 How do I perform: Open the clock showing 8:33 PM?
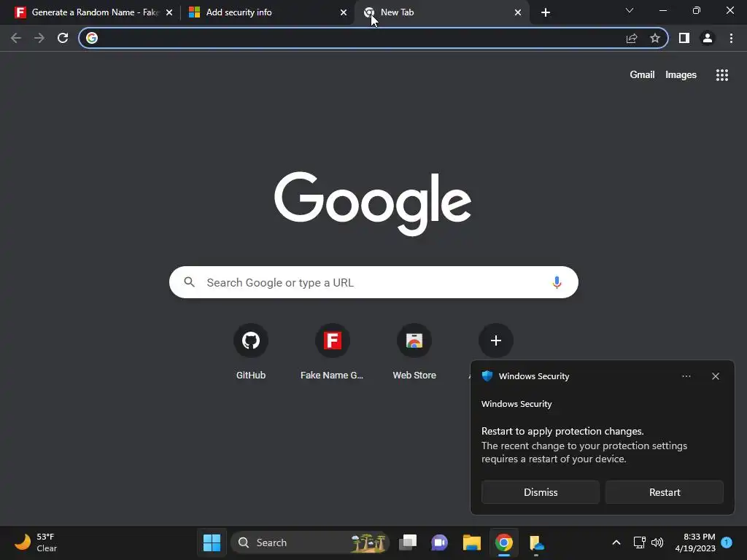click(695, 542)
